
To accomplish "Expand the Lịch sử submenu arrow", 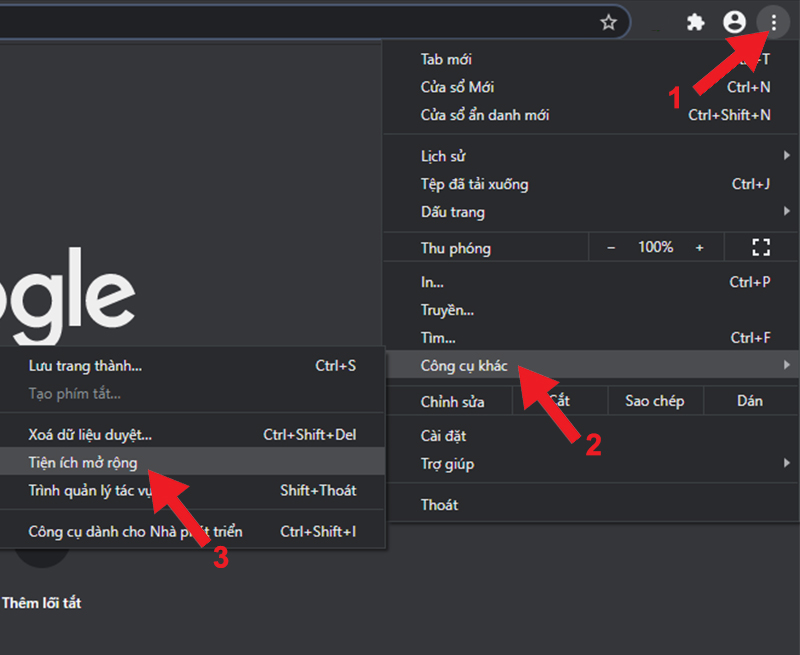I will click(x=787, y=156).
